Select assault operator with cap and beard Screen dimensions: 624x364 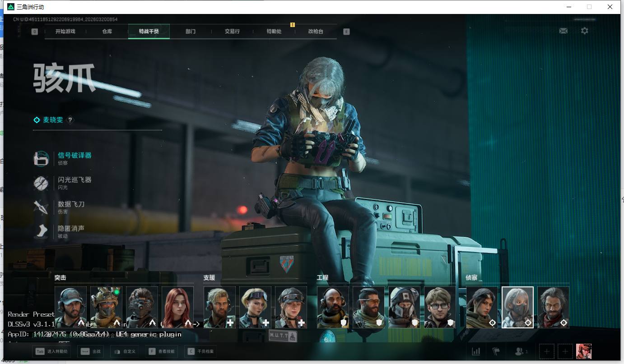[x=70, y=307]
